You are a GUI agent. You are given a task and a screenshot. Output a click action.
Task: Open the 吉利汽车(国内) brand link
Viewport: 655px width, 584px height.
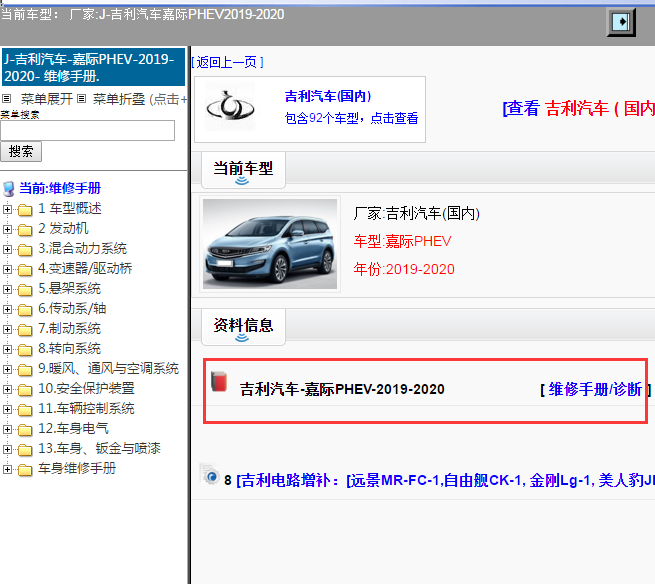[x=328, y=96]
